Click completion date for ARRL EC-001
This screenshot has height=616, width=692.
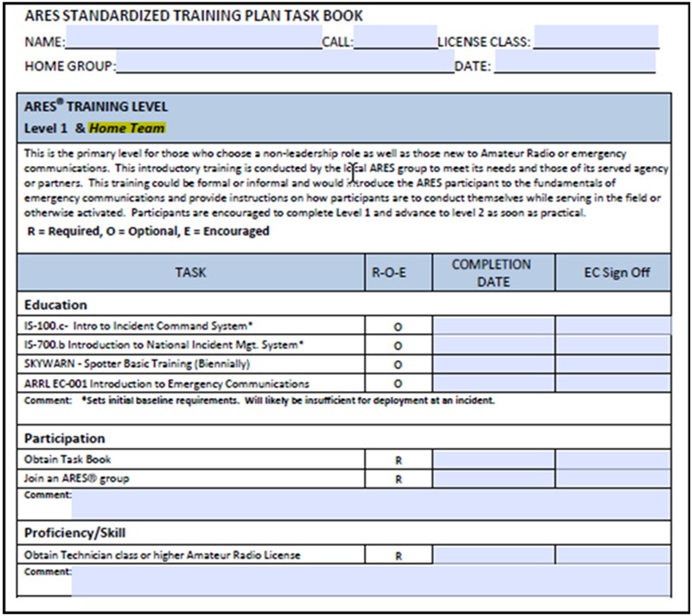[x=492, y=382]
